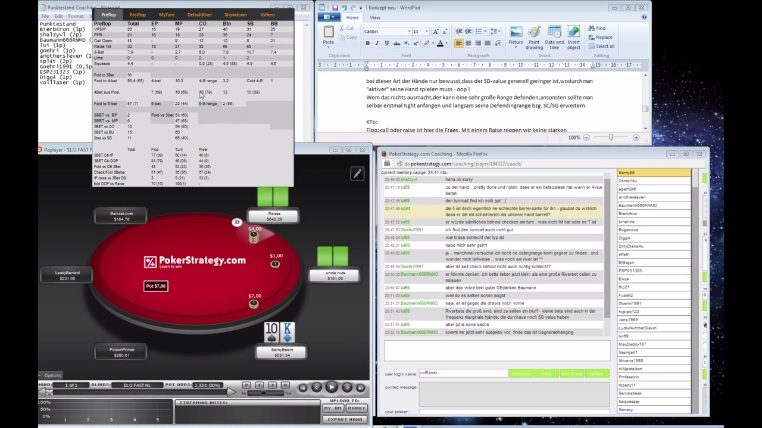Click Find in WordPad Editing group
762x428 pixels.
[597, 28]
